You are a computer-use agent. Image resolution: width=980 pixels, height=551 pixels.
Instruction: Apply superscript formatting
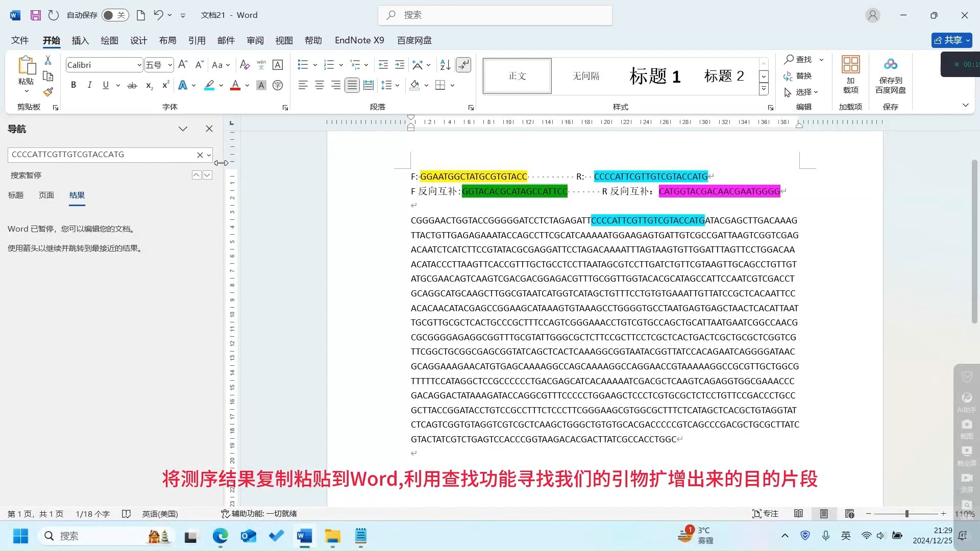(165, 85)
